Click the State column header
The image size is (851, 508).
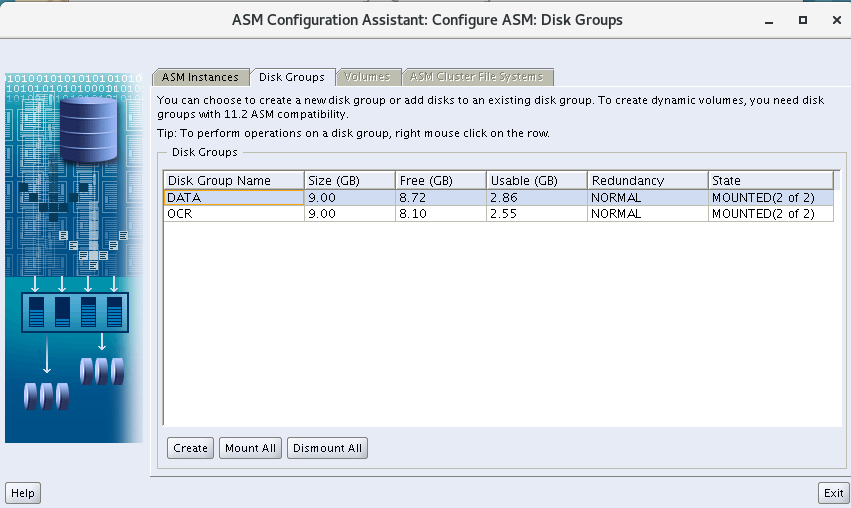[x=770, y=181]
